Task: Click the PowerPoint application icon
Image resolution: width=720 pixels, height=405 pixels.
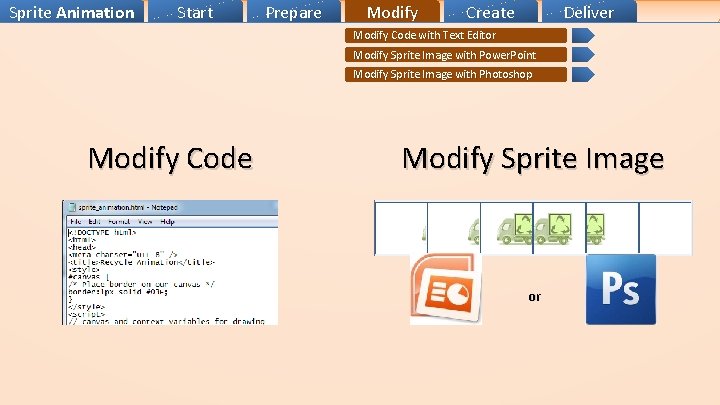Action: pos(446,289)
